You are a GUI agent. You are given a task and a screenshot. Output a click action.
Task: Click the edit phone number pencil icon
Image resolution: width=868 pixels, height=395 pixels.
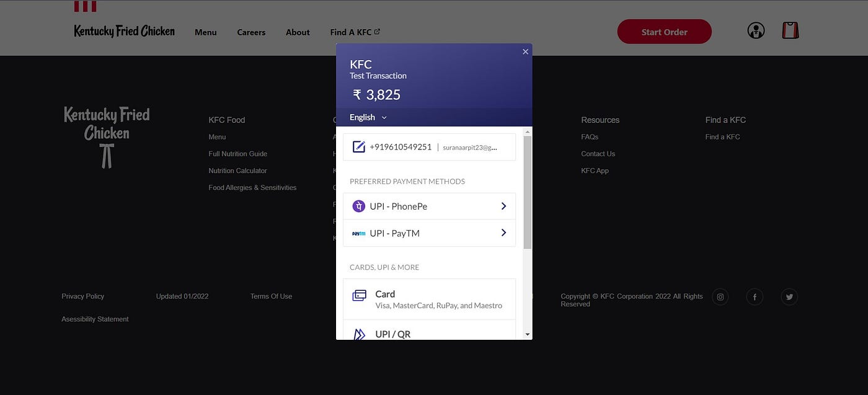358,147
